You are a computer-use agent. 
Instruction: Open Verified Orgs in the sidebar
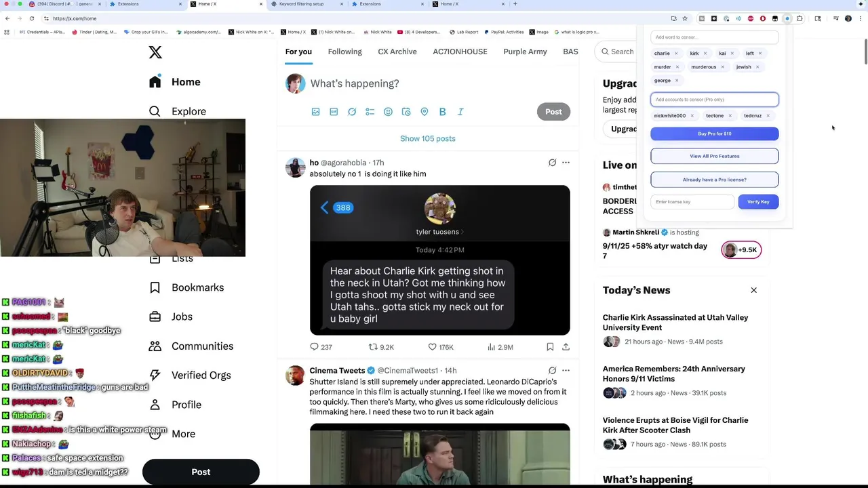tap(190, 375)
